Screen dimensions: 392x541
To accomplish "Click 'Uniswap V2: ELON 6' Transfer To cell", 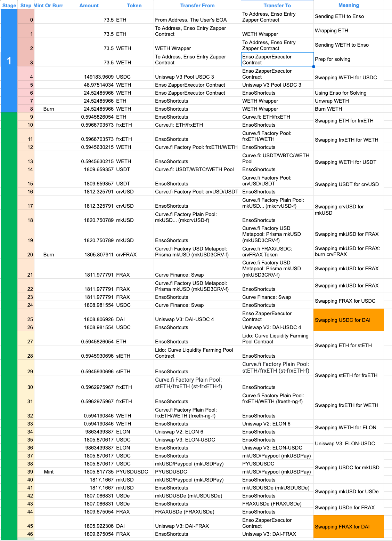I will 277,424.
